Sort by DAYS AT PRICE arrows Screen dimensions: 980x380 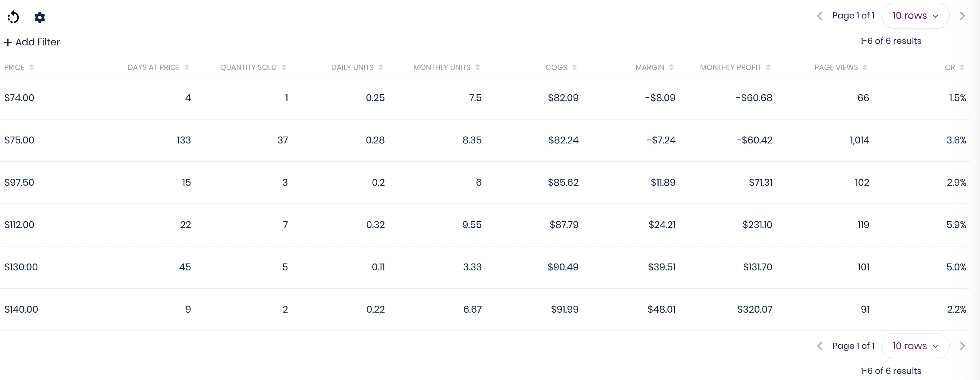click(x=187, y=67)
